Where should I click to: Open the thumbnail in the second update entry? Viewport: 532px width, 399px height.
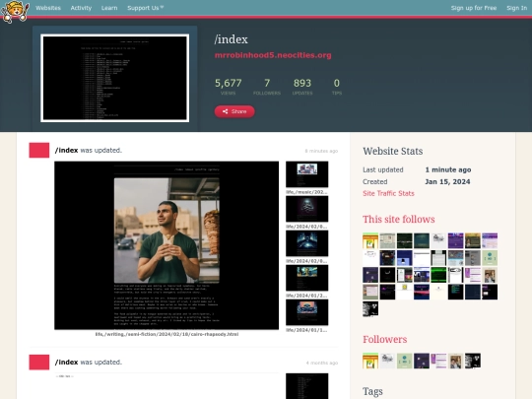tap(306, 386)
